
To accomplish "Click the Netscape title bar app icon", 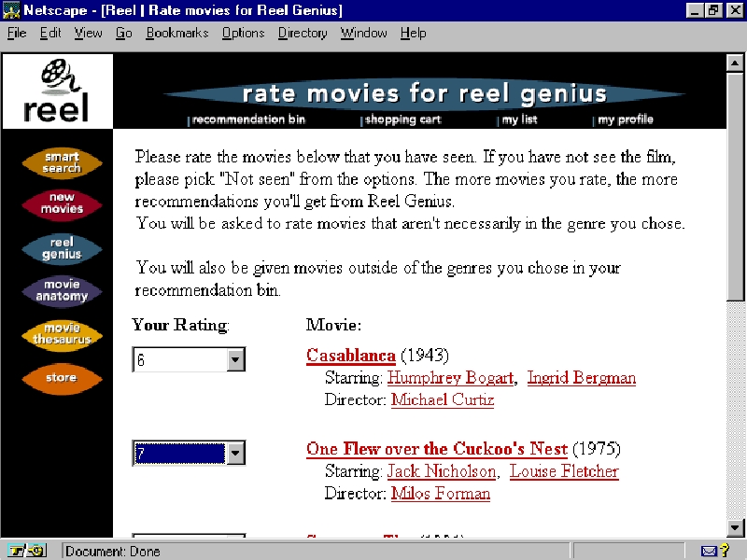I will pos(11,10).
